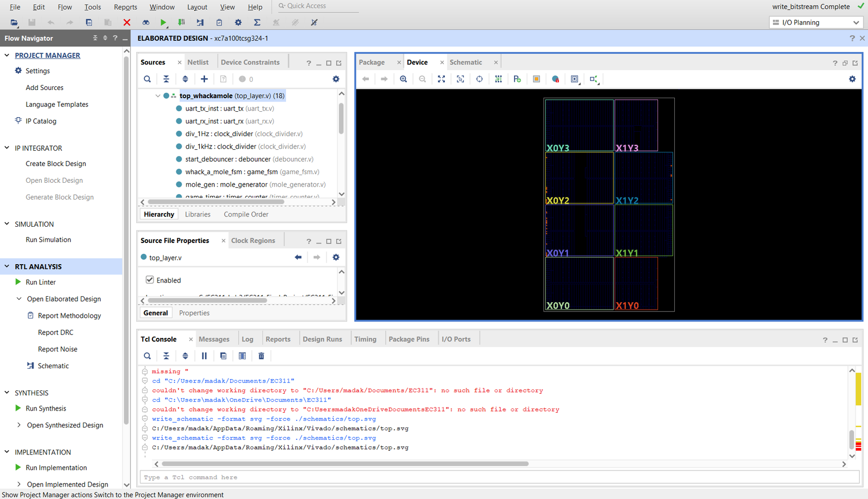Viewport: 868px width, 499px height.
Task: Clear the Tcl Console with the trash icon
Action: coord(261,356)
